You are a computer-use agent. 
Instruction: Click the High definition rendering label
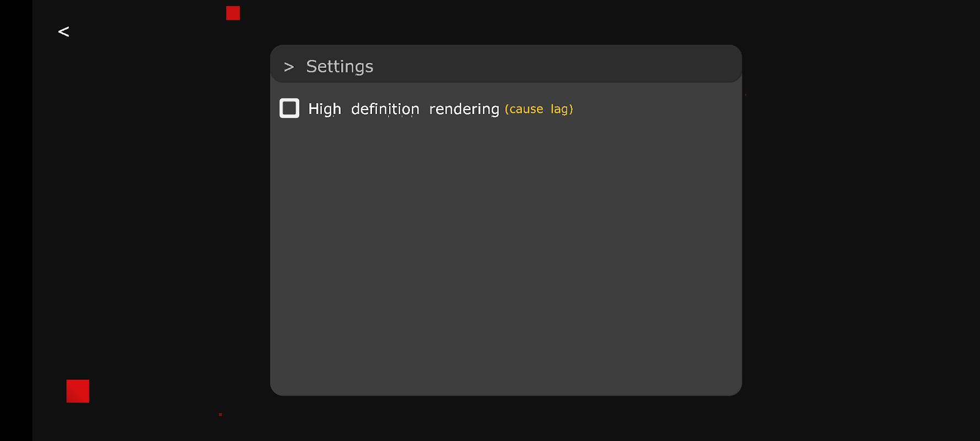pyautogui.click(x=403, y=109)
